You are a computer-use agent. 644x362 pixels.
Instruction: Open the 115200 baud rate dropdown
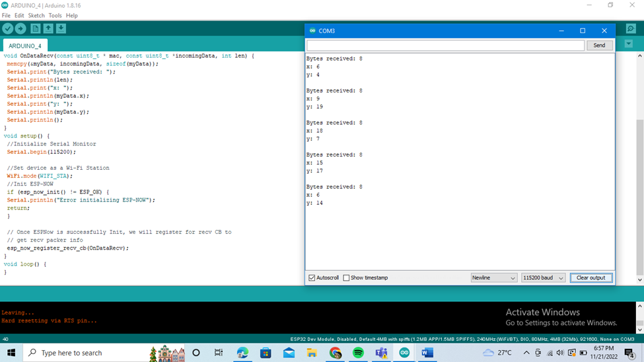pyautogui.click(x=543, y=277)
